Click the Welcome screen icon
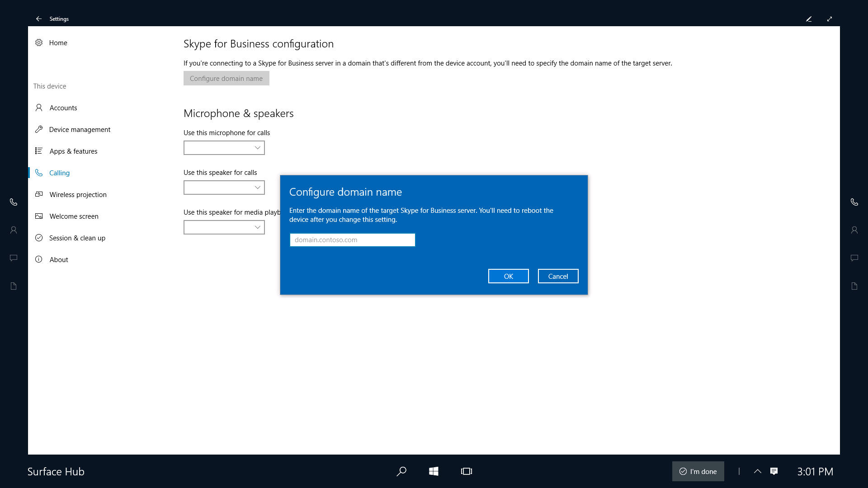 40,216
